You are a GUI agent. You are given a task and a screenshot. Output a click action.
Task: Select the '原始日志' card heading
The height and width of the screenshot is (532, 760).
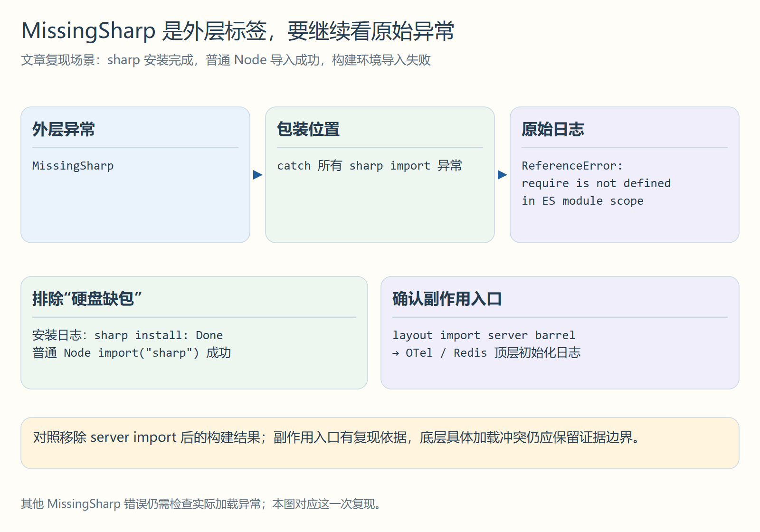pos(553,129)
